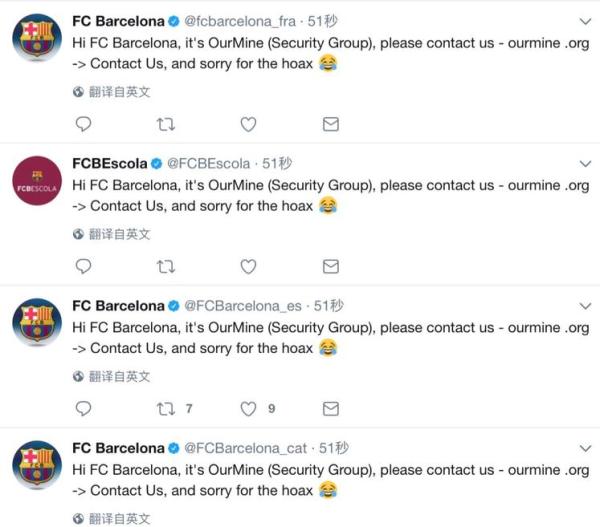Expand the FCBEscola tweet dropdown arrow
The image size is (600, 527).
point(585,163)
